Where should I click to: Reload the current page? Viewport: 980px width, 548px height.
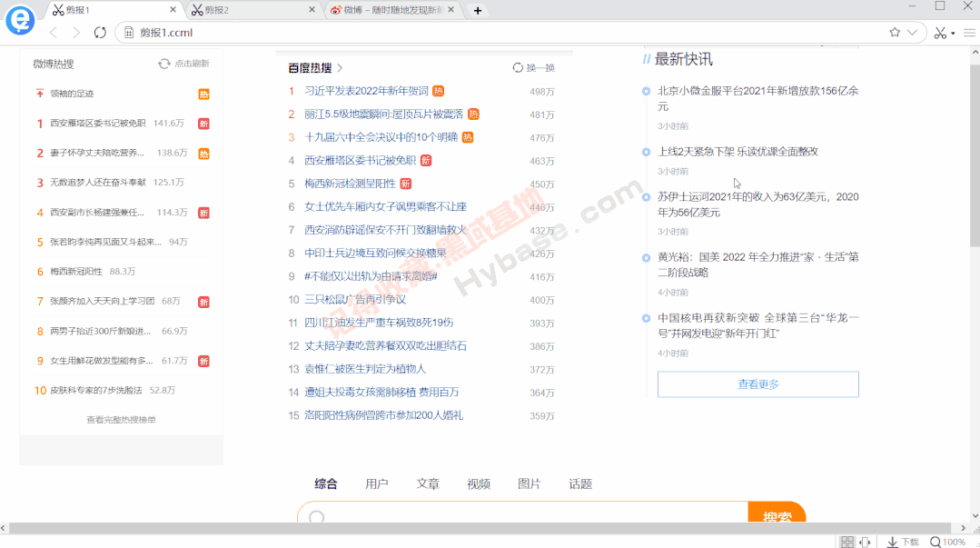tap(100, 33)
